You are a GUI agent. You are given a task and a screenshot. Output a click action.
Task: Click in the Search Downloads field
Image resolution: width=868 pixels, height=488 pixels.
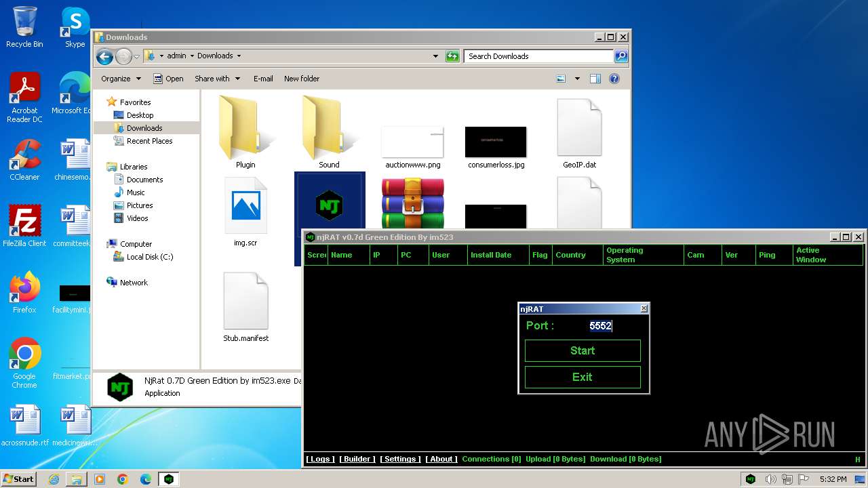pyautogui.click(x=539, y=56)
